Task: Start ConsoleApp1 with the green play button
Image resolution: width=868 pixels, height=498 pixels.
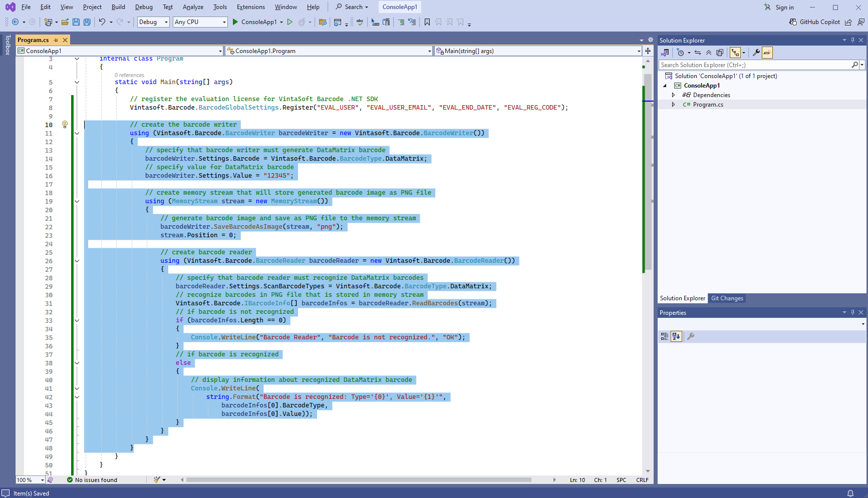Action: pyautogui.click(x=235, y=22)
